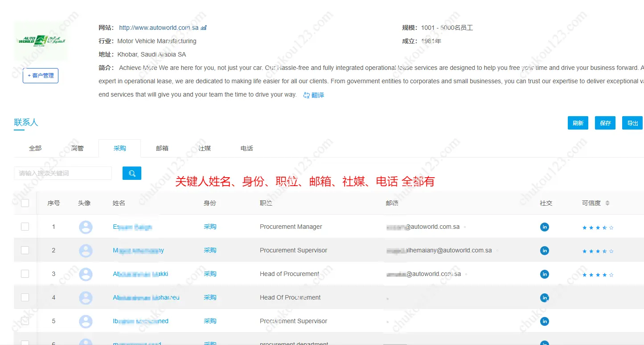Toggle the select-all header checkbox
This screenshot has width=644, height=345.
[x=25, y=203]
